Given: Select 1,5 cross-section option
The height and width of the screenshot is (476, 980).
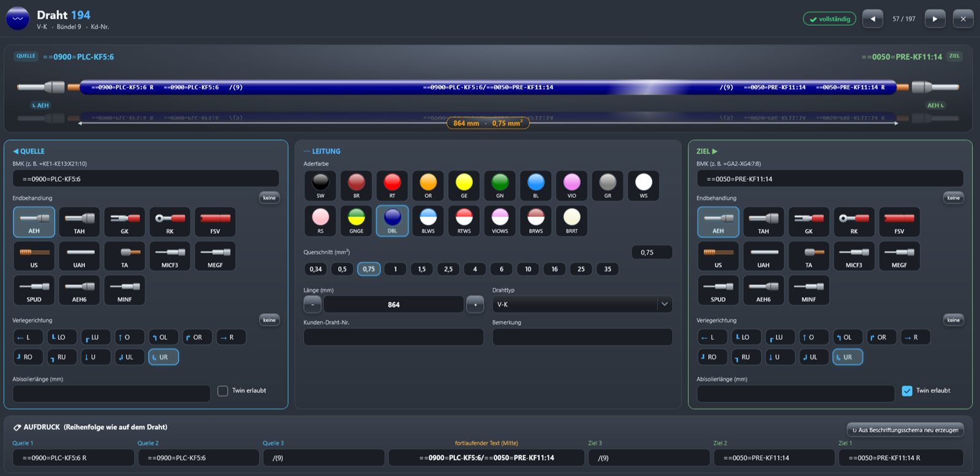Looking at the screenshot, I should click(x=422, y=269).
